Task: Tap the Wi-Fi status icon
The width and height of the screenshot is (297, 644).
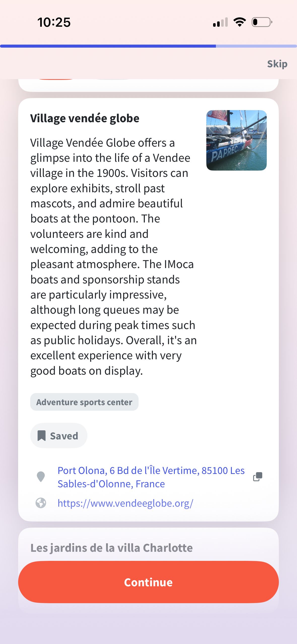Action: (240, 22)
